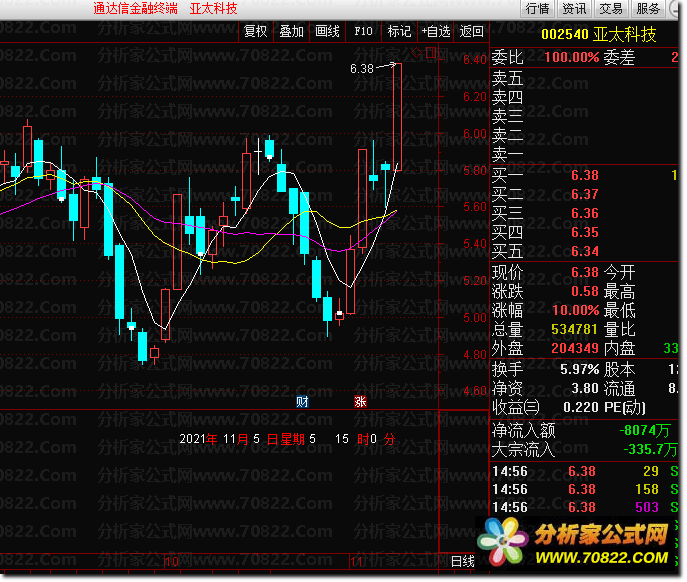The image size is (687, 582).
Task: Click month marker 11 on the time axis
Action: [357, 562]
